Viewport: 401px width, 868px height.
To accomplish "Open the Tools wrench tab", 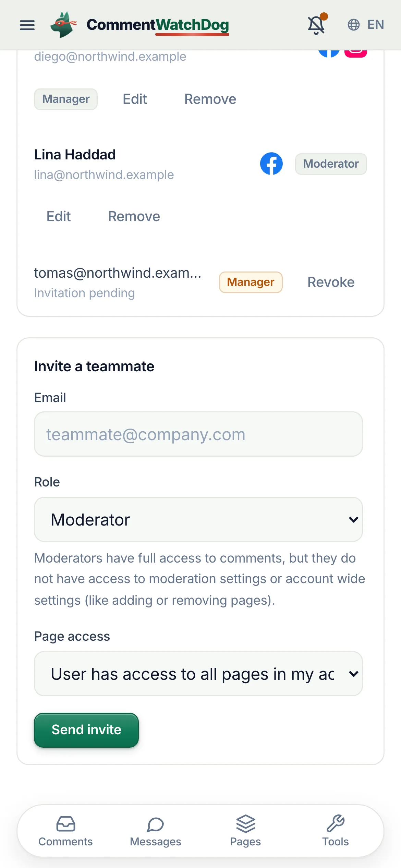I will pyautogui.click(x=335, y=831).
